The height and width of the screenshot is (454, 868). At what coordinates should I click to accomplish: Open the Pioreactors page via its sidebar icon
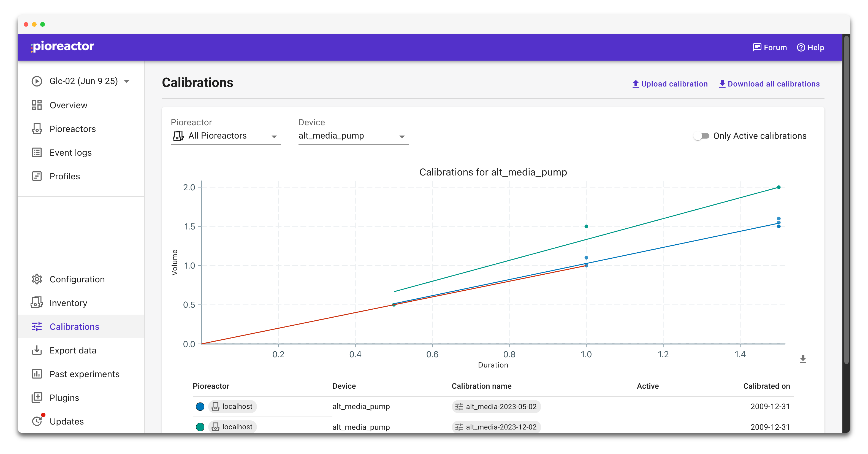pos(37,129)
